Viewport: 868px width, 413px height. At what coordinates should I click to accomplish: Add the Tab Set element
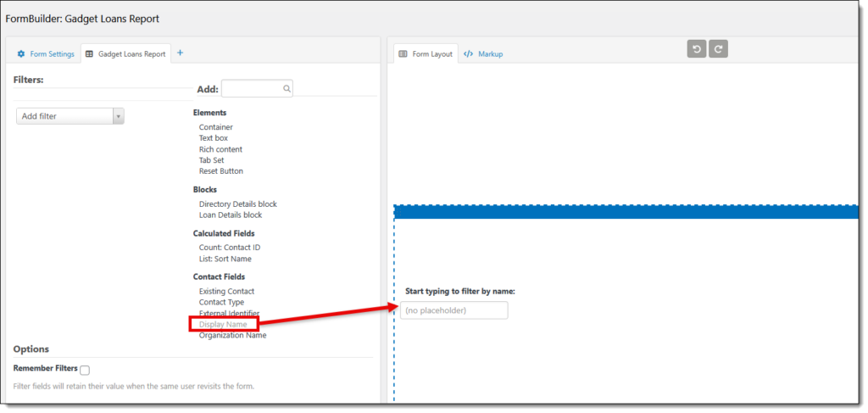point(211,160)
